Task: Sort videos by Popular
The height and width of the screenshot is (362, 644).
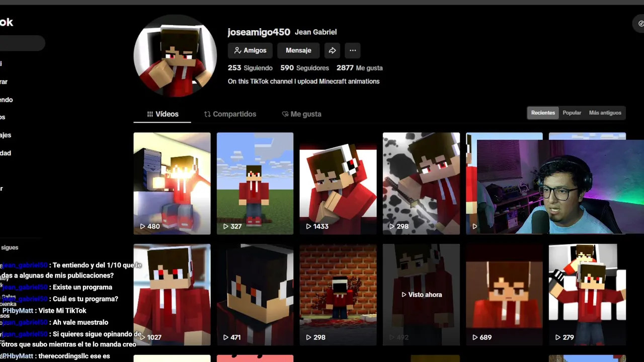Action: (x=572, y=113)
